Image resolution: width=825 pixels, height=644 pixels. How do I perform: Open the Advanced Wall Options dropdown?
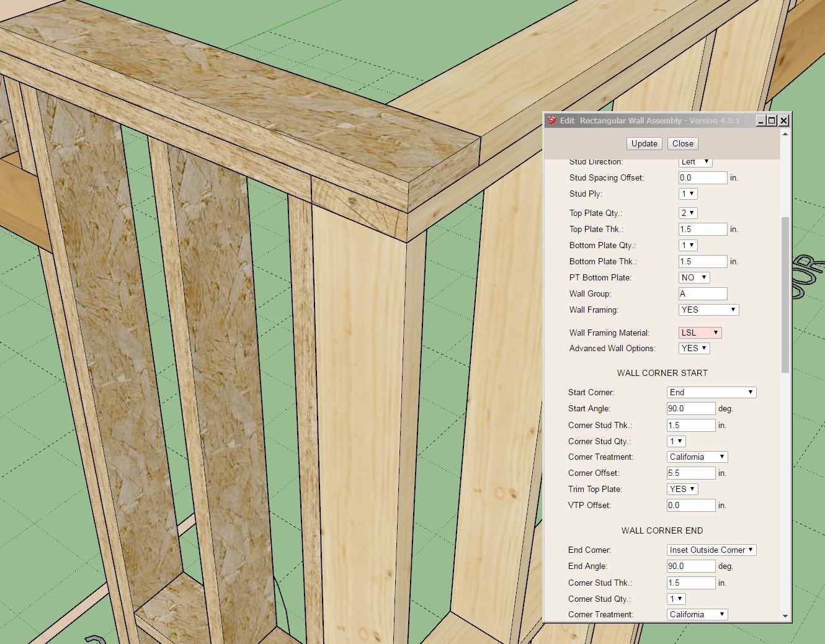694,348
